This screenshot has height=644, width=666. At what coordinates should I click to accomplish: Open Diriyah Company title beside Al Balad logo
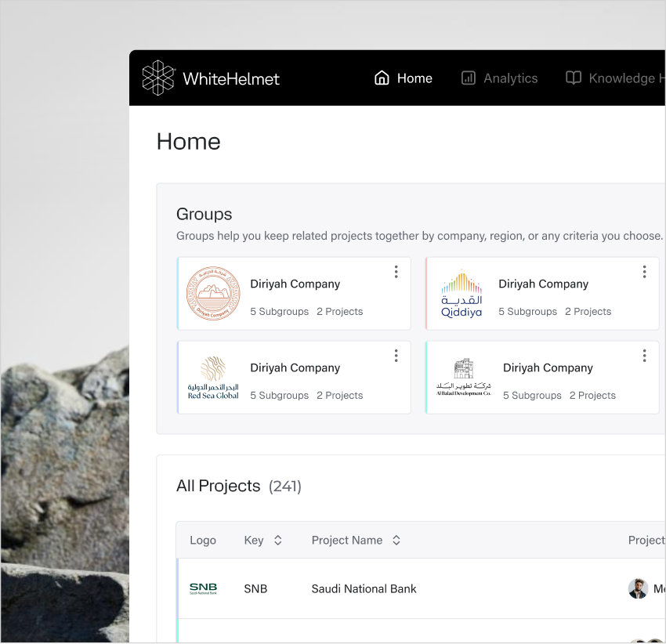click(548, 368)
